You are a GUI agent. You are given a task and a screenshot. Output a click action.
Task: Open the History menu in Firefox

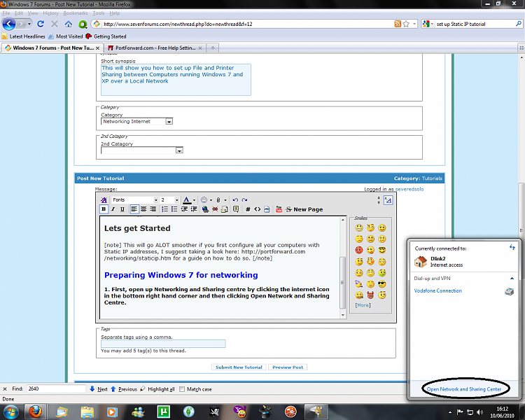(x=50, y=13)
